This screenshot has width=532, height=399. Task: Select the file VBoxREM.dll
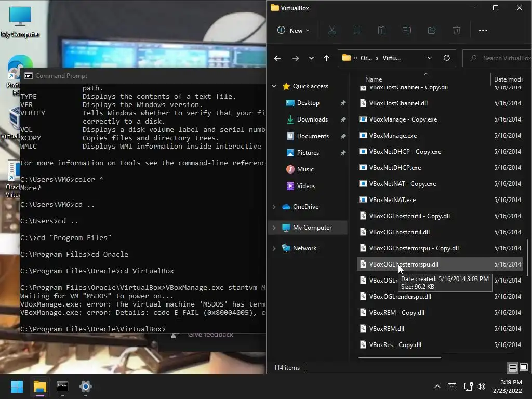point(387,329)
